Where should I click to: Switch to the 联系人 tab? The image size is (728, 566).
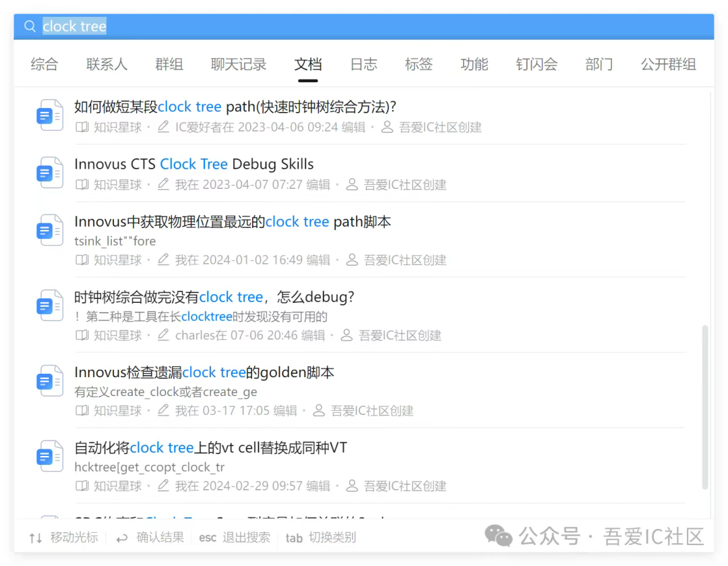[107, 64]
